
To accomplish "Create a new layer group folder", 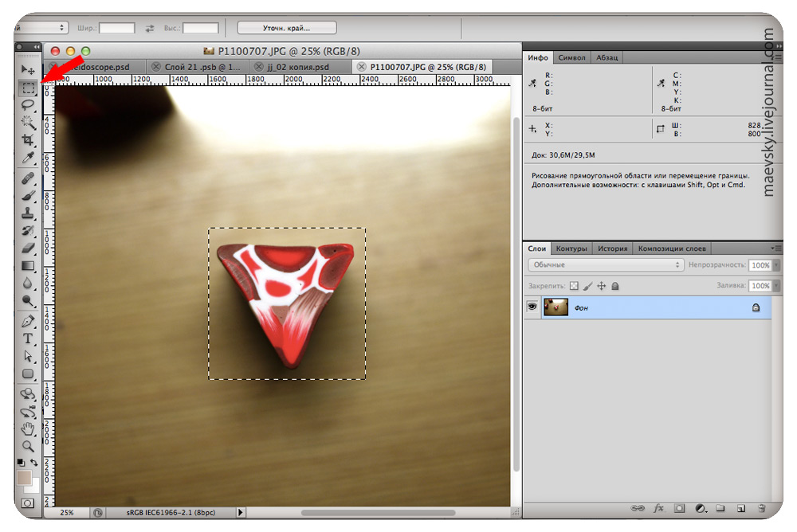I will point(720,507).
